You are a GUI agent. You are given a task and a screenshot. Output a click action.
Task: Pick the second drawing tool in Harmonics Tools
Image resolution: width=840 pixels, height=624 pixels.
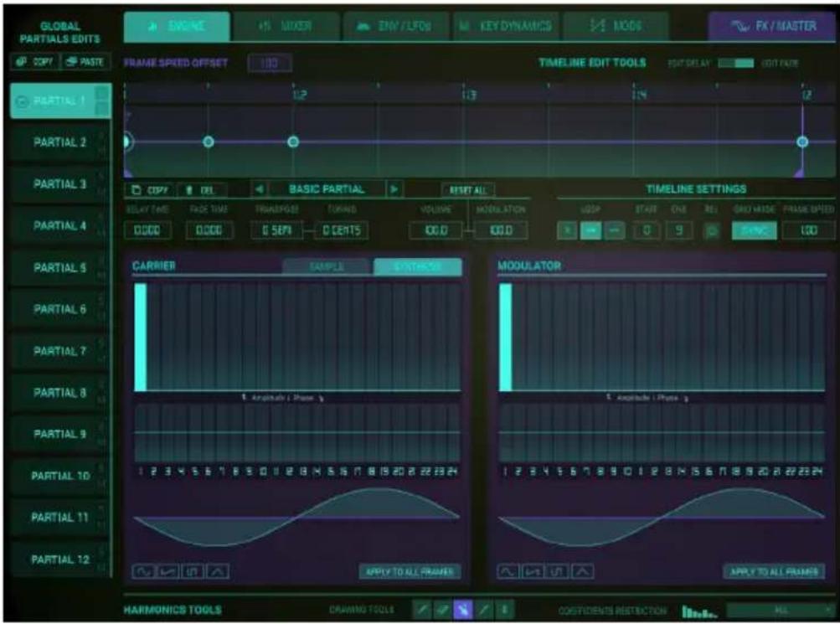point(442,610)
